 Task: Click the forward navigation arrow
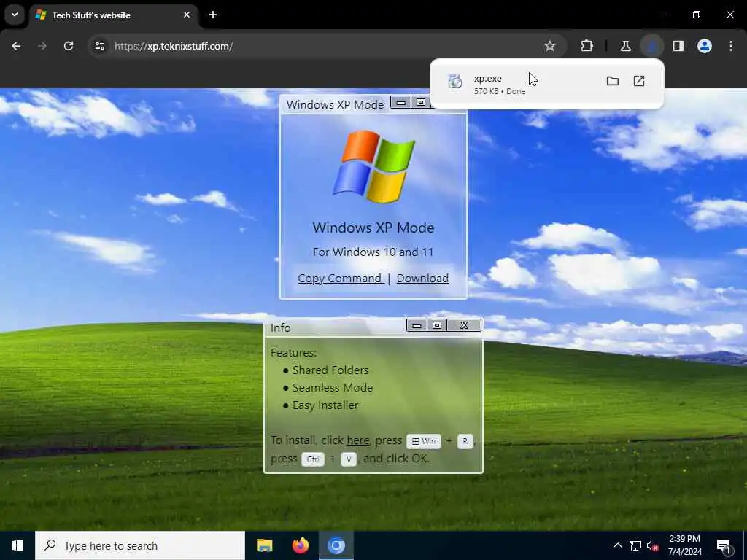click(x=42, y=46)
